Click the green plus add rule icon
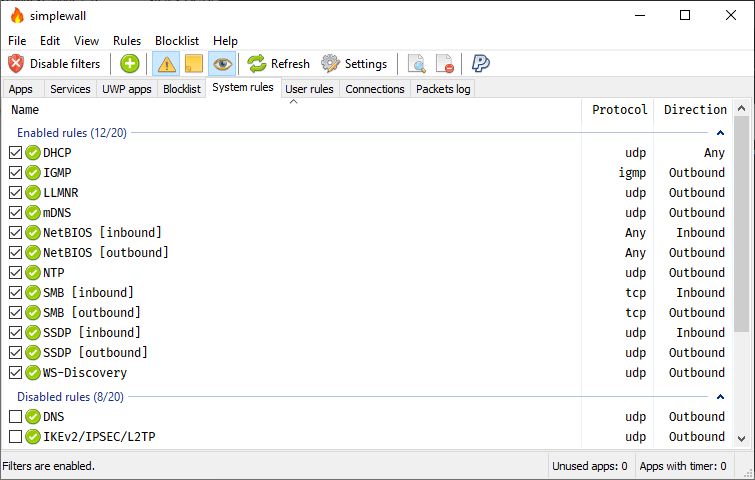 (x=130, y=64)
